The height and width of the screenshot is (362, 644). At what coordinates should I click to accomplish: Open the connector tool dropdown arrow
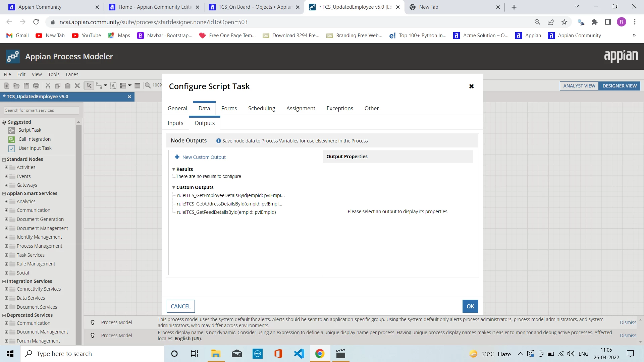click(x=105, y=86)
